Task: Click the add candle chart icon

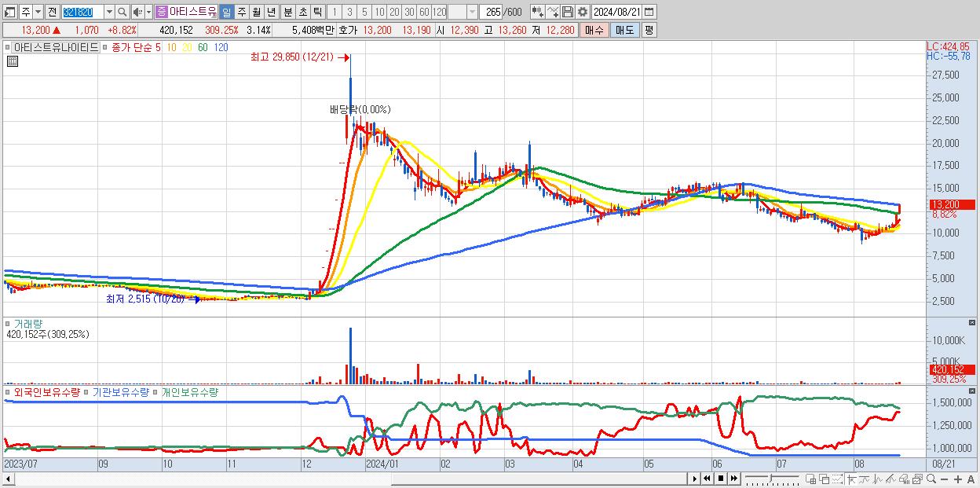Action: pyautogui.click(x=538, y=12)
